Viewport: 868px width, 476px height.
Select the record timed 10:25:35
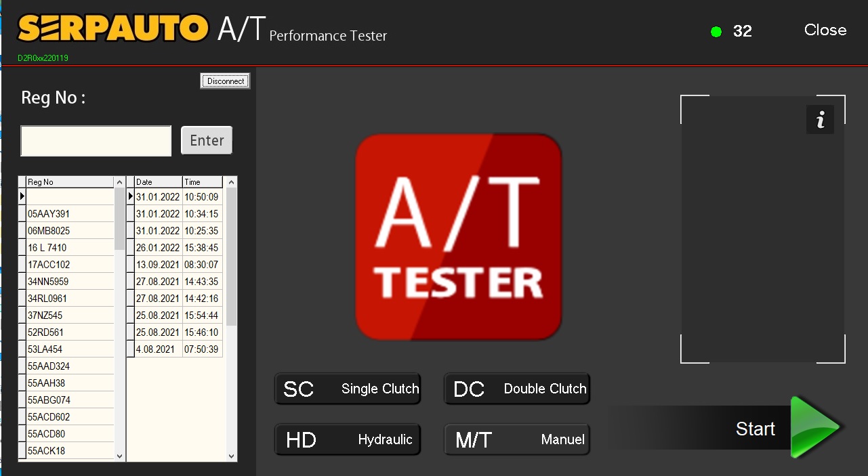[x=179, y=231]
